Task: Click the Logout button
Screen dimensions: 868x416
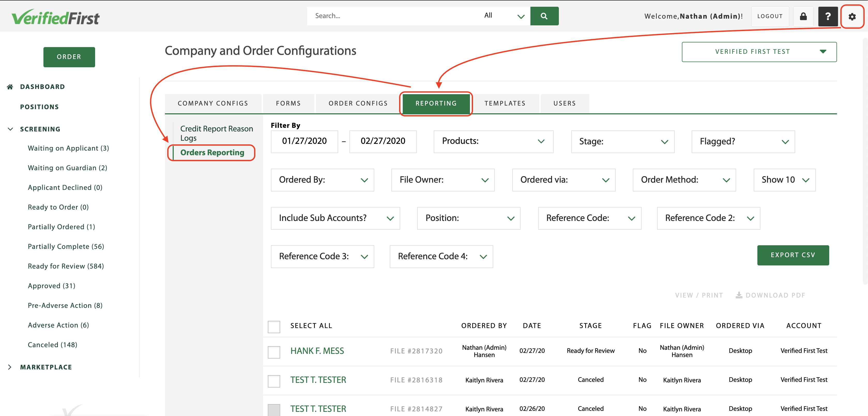Action: tap(770, 16)
